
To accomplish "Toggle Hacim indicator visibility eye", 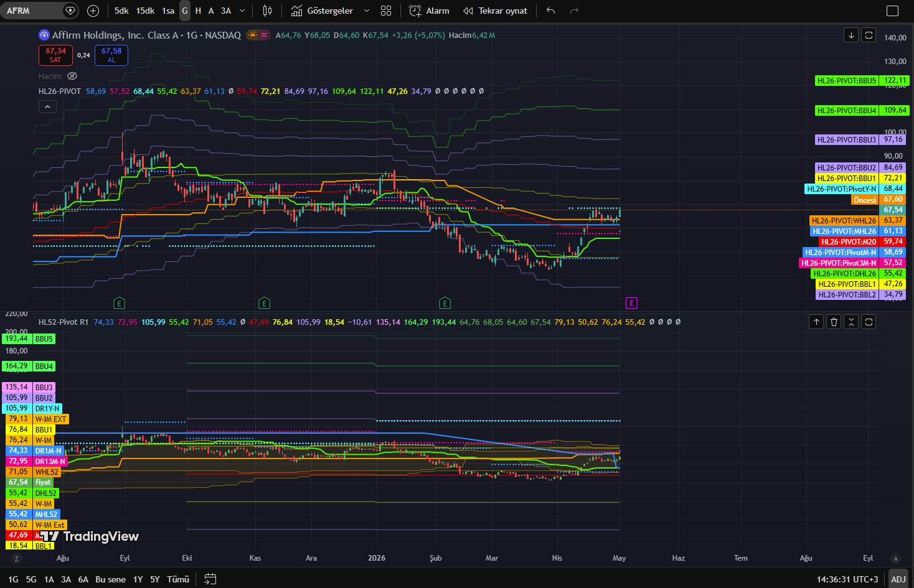I will point(72,76).
